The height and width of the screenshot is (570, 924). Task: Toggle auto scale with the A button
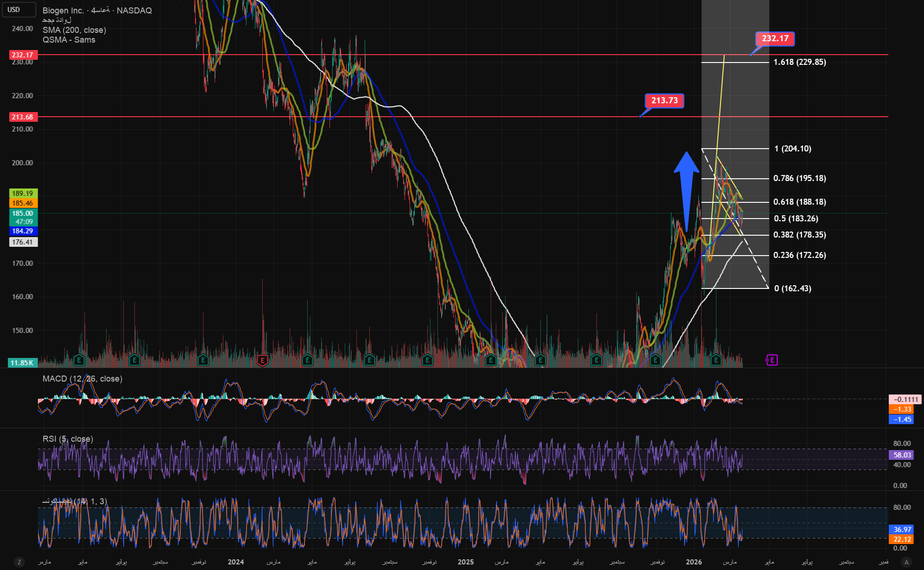(907, 562)
